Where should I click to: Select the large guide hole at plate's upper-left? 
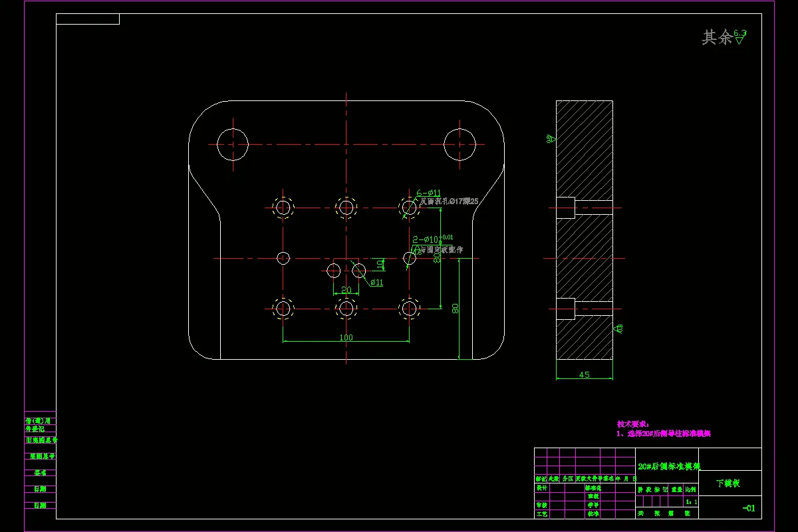tap(233, 144)
